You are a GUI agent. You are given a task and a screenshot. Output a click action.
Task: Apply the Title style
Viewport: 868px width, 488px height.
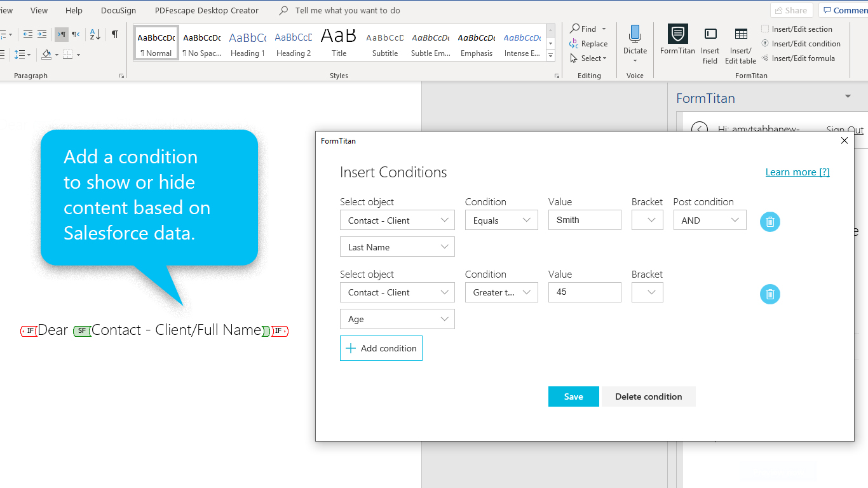pos(339,43)
